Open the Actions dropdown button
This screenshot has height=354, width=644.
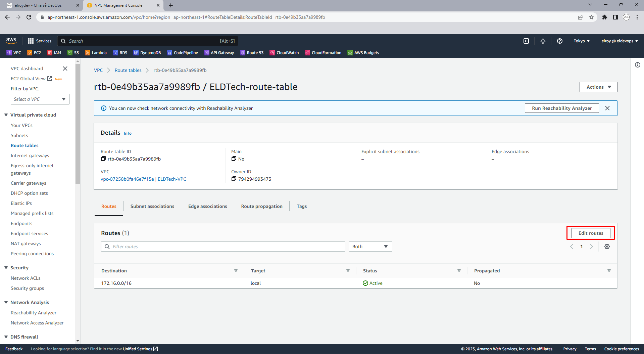pos(598,87)
